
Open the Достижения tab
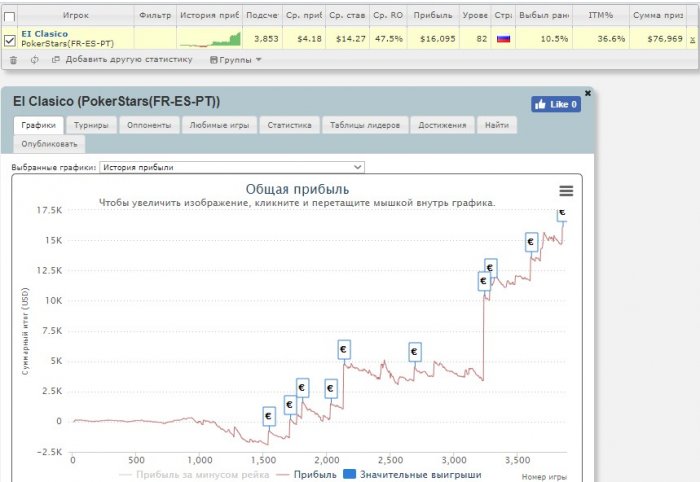442,125
